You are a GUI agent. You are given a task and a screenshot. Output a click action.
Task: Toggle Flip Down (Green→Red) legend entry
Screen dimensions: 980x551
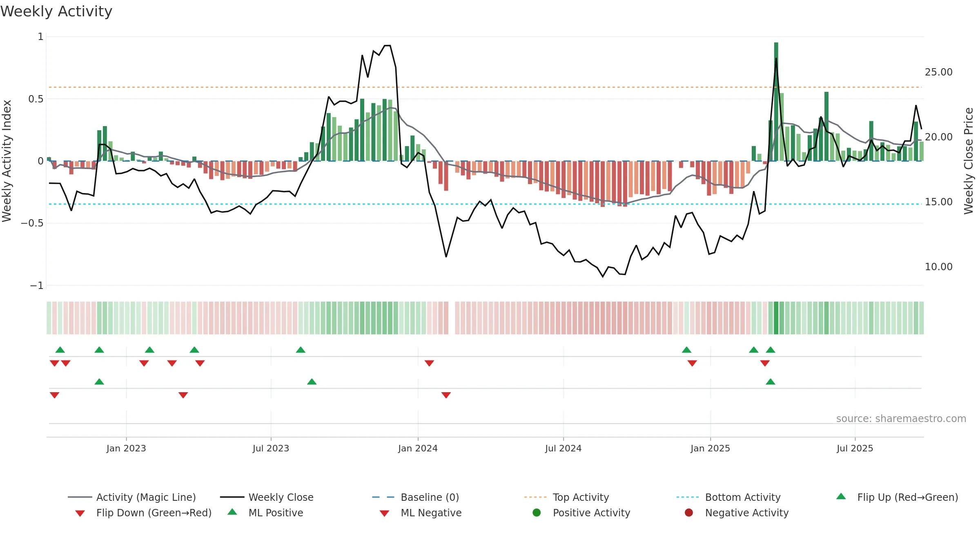click(x=143, y=513)
